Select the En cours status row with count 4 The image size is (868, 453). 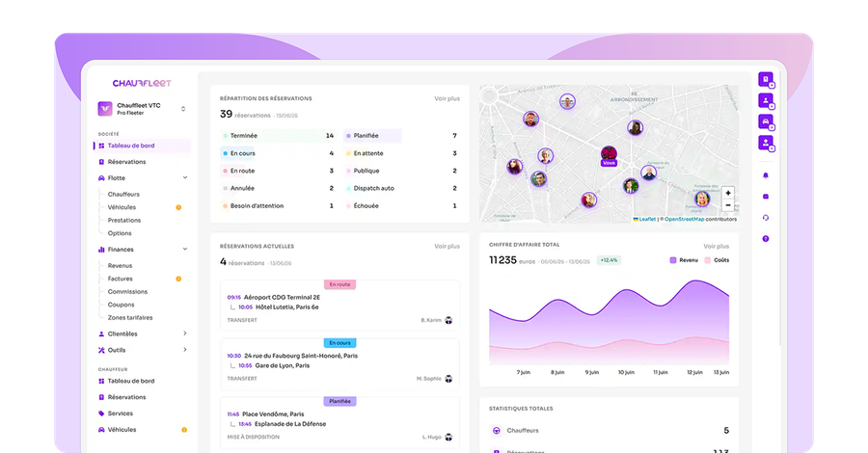(x=279, y=153)
